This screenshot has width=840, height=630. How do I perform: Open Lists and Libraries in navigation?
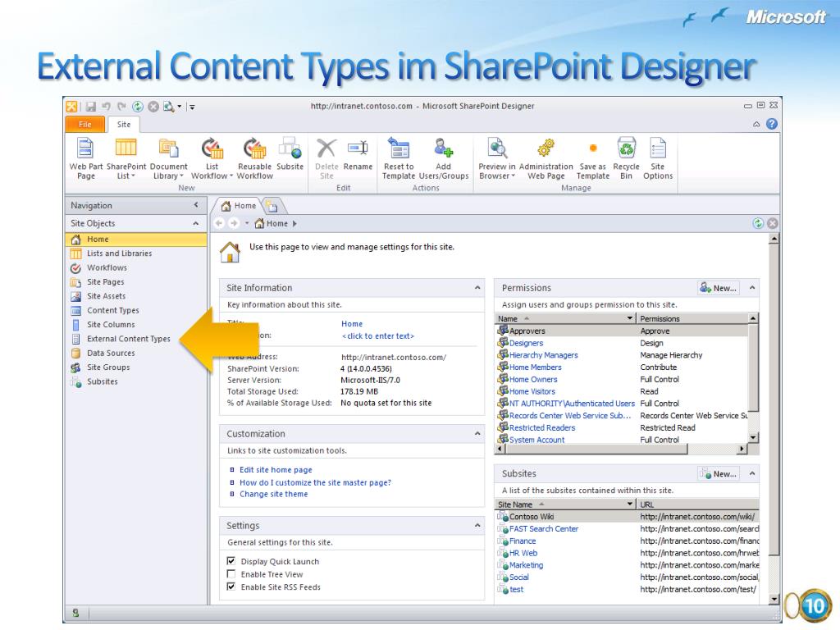click(120, 253)
